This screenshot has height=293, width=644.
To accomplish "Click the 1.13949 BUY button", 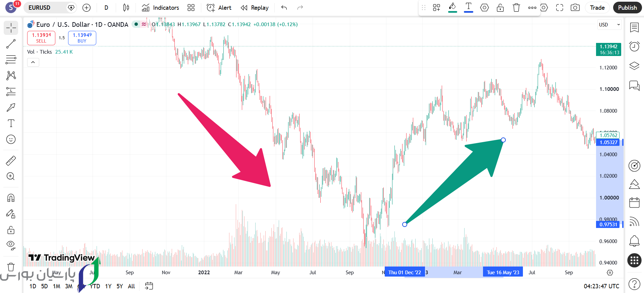I will (x=82, y=38).
